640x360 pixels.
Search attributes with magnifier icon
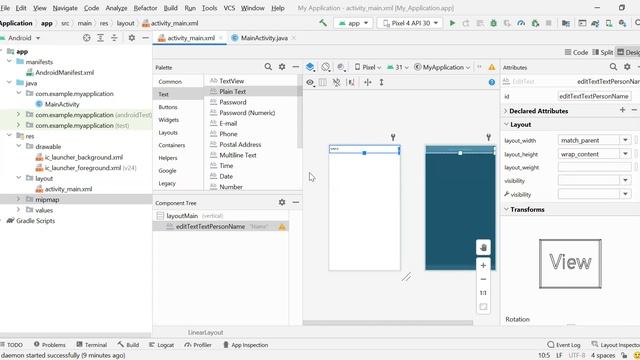coord(613,67)
